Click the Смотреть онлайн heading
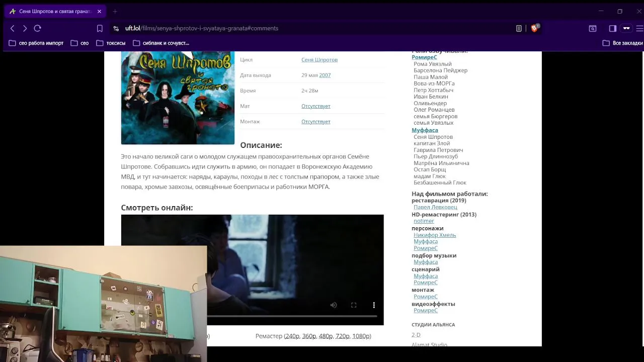Viewport: 644px width, 362px height. pos(157,208)
